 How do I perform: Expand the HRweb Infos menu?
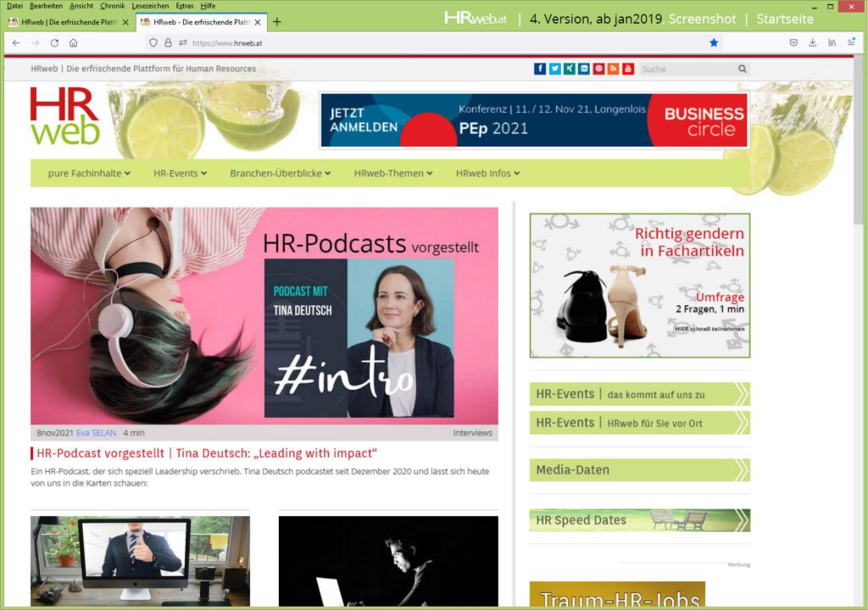(x=487, y=174)
